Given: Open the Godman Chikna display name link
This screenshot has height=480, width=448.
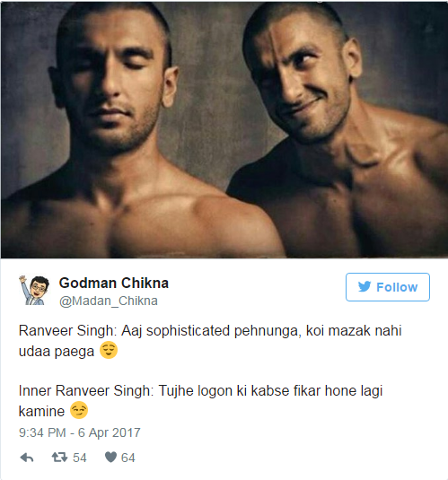Looking at the screenshot, I should 114,284.
